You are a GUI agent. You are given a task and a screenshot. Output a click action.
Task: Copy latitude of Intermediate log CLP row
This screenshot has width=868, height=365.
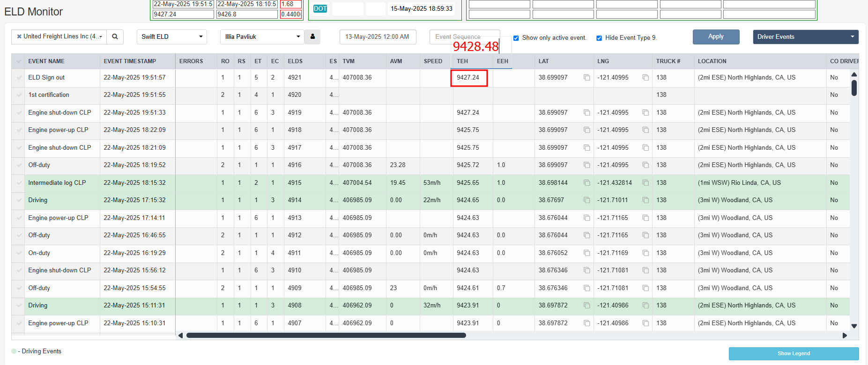pos(586,183)
